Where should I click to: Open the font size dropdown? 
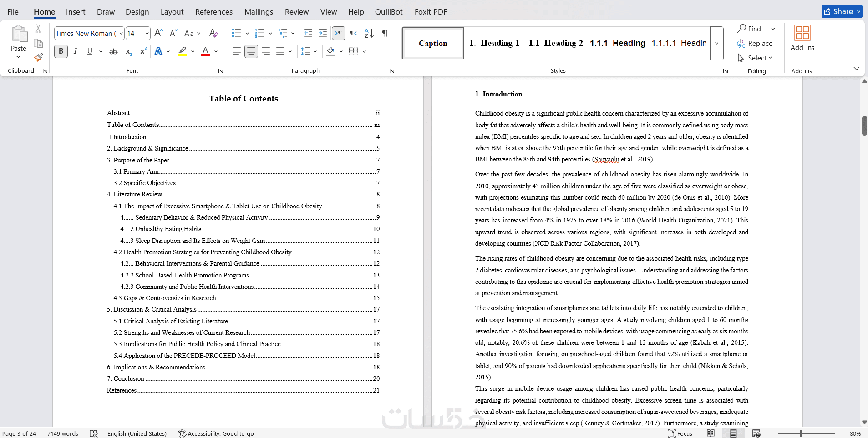pos(147,33)
